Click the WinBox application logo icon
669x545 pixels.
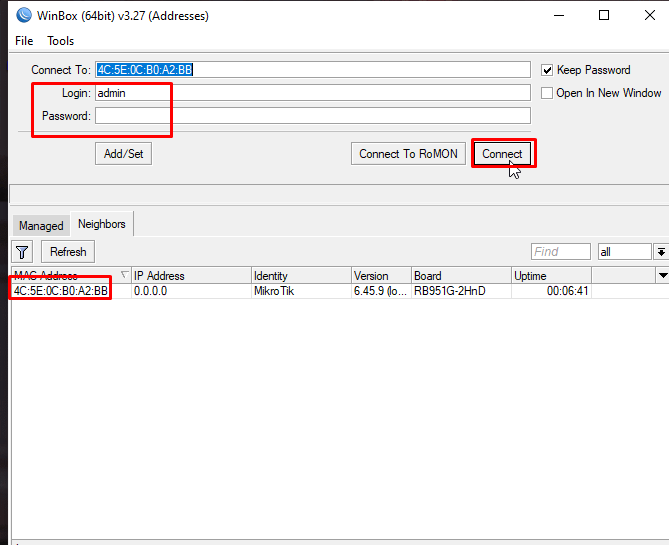[23, 15]
